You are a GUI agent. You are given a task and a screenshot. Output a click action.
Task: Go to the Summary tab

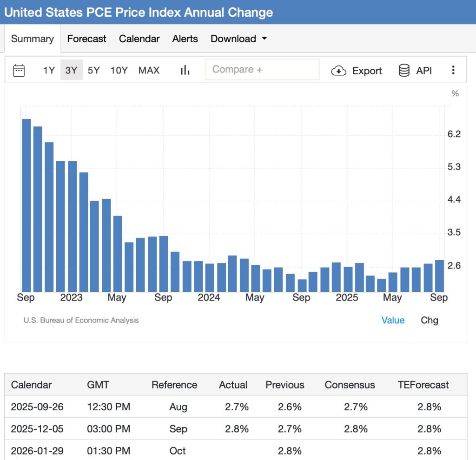32,39
